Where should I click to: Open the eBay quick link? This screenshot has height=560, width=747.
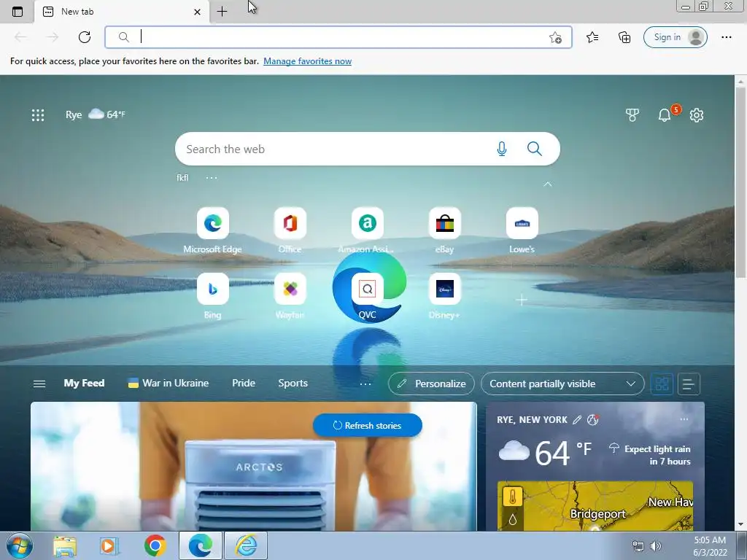444,230
